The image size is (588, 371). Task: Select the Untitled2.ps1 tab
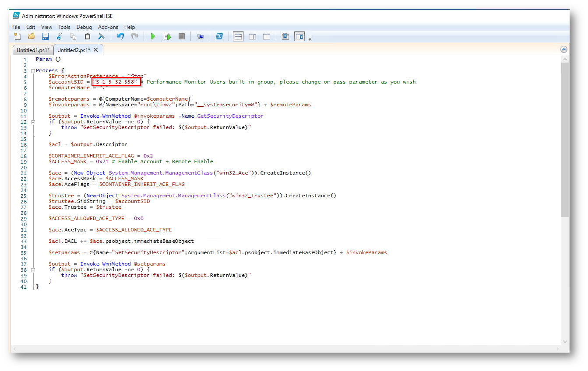74,50
